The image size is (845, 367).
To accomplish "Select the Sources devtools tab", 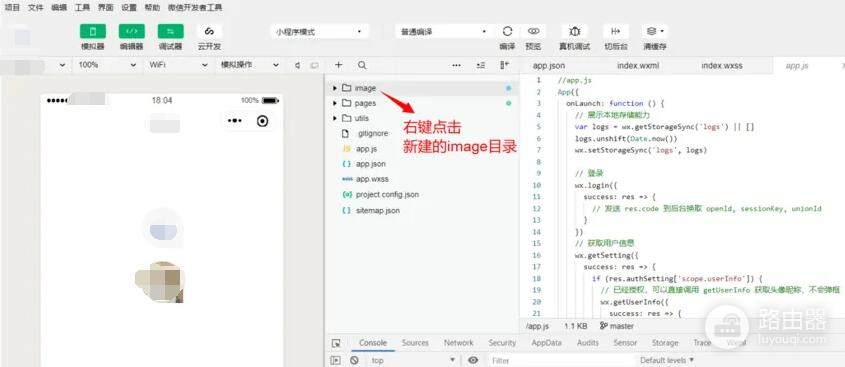I will point(415,343).
